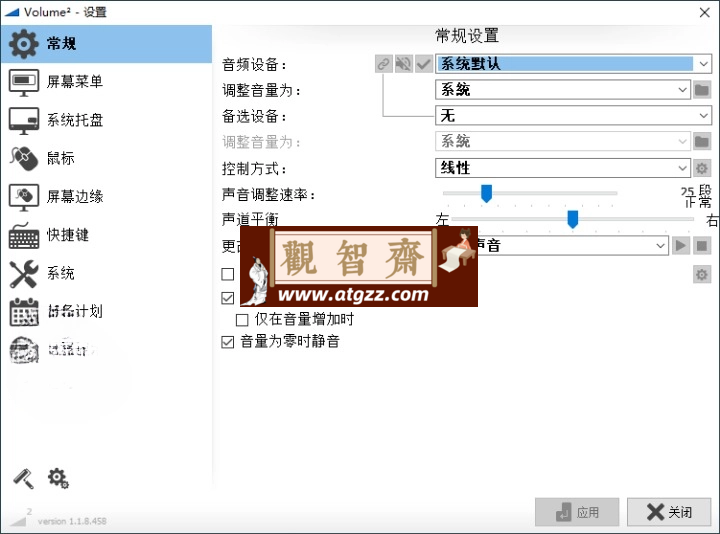Click the version 1.1.8.458 text
This screenshot has height=534, width=720.
coord(72,521)
